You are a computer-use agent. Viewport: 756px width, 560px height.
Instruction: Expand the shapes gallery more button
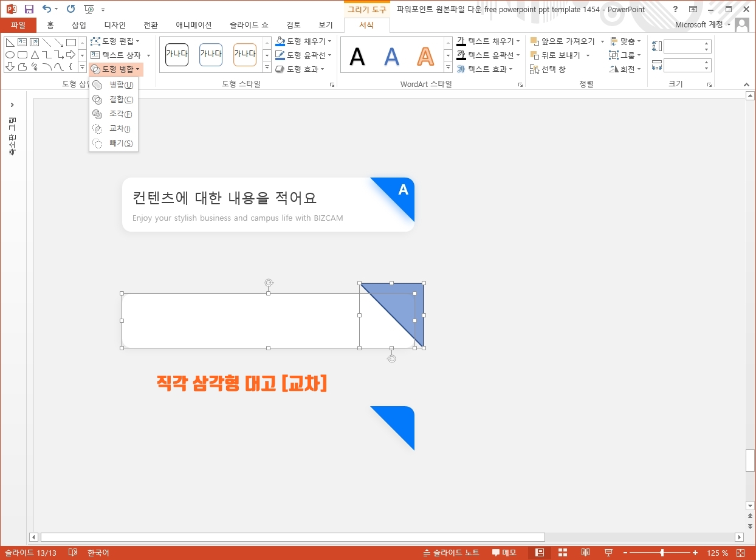[82, 67]
